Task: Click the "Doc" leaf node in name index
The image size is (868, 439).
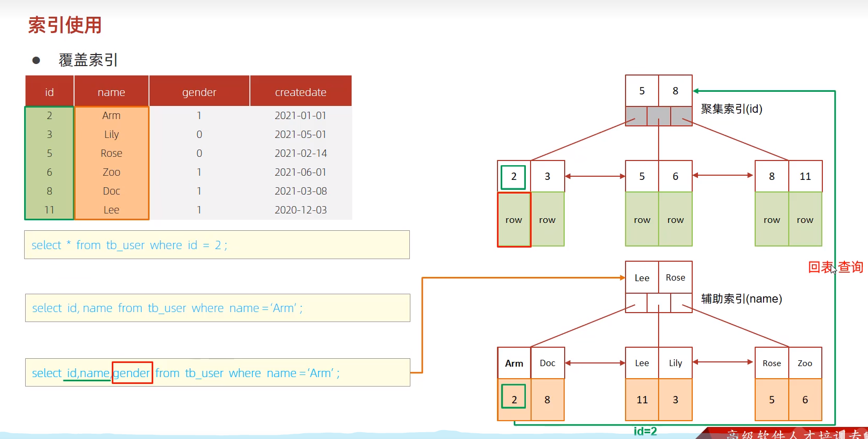Action: 547,363
